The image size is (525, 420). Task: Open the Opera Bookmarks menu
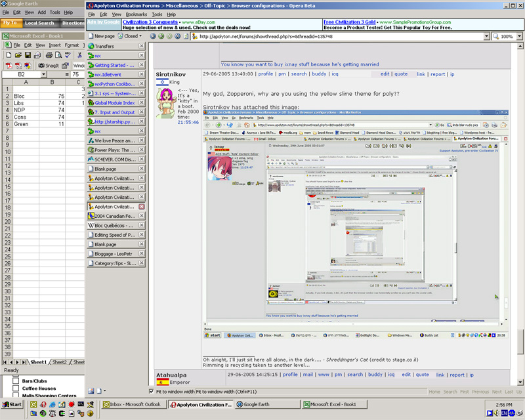click(x=136, y=14)
